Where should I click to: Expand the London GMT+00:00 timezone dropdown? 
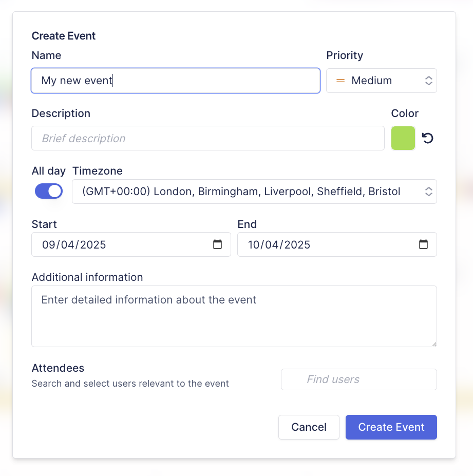click(254, 192)
